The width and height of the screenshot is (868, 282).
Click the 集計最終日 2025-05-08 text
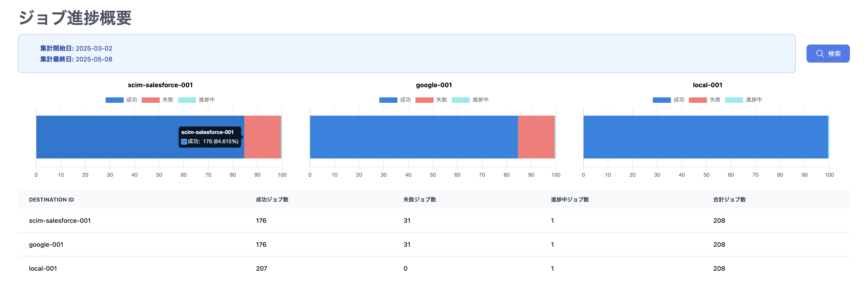pyautogui.click(x=76, y=59)
